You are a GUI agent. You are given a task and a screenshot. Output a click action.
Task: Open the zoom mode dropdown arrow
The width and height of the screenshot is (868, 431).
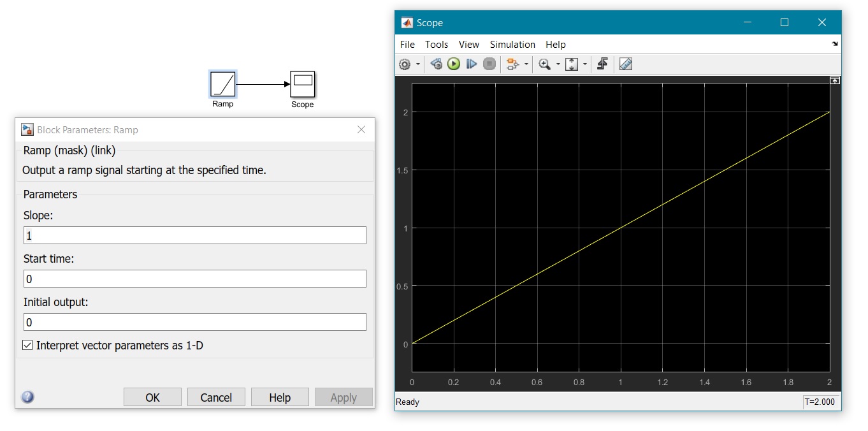(558, 64)
